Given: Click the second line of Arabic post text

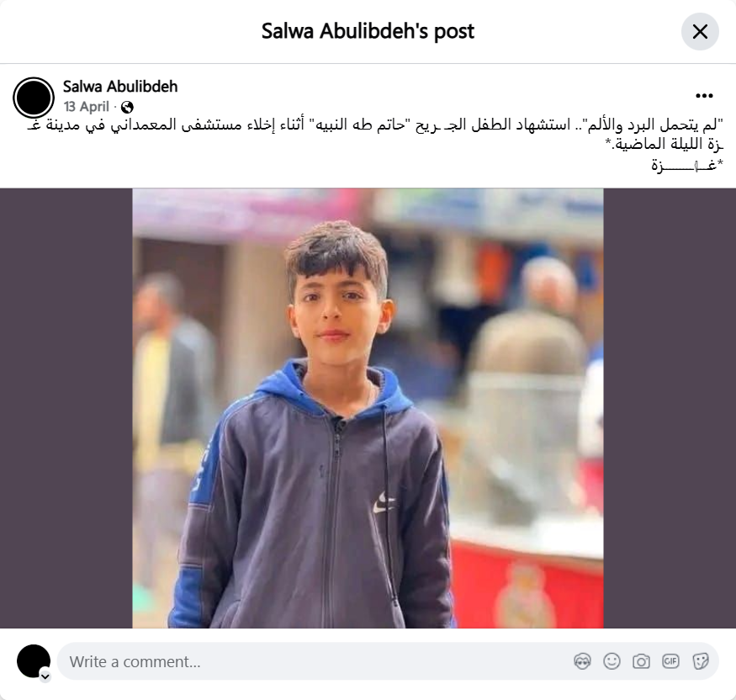Looking at the screenshot, I should pos(665,144).
